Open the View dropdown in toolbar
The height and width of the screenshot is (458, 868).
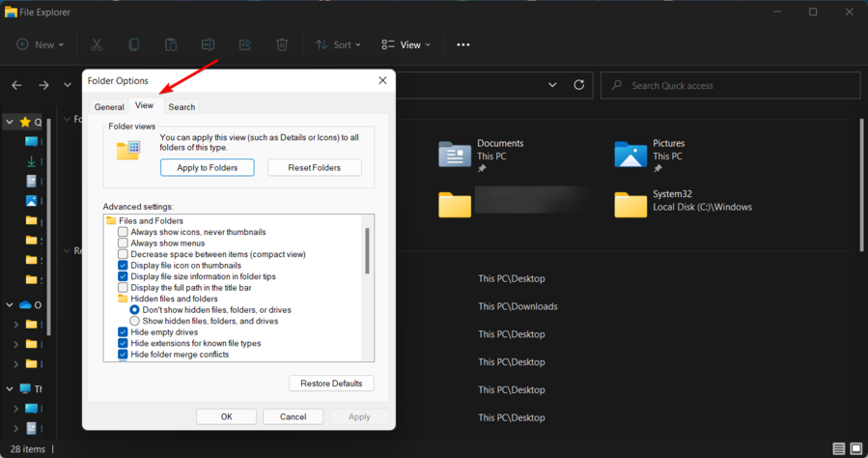pyautogui.click(x=406, y=44)
